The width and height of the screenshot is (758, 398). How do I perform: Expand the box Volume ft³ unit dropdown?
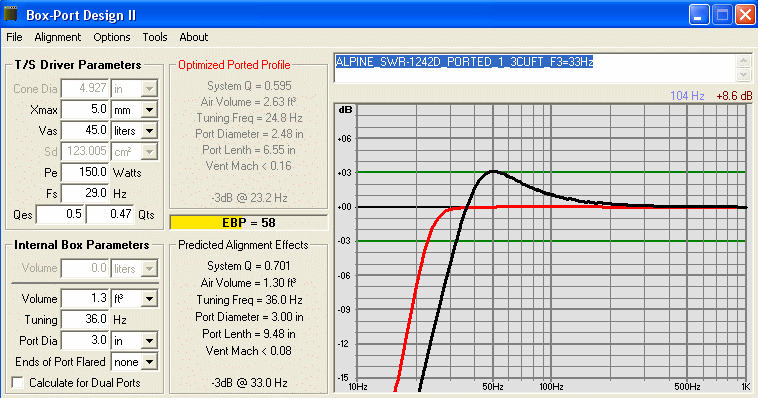click(149, 299)
